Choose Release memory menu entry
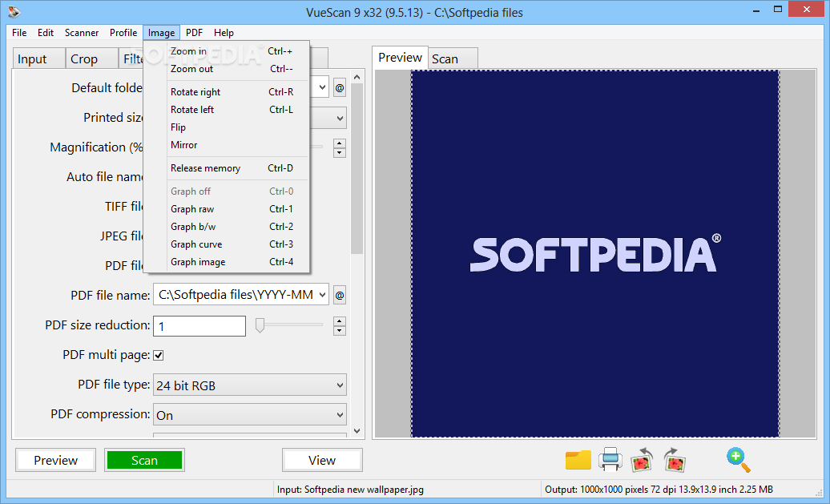The image size is (830, 504). tap(227, 168)
